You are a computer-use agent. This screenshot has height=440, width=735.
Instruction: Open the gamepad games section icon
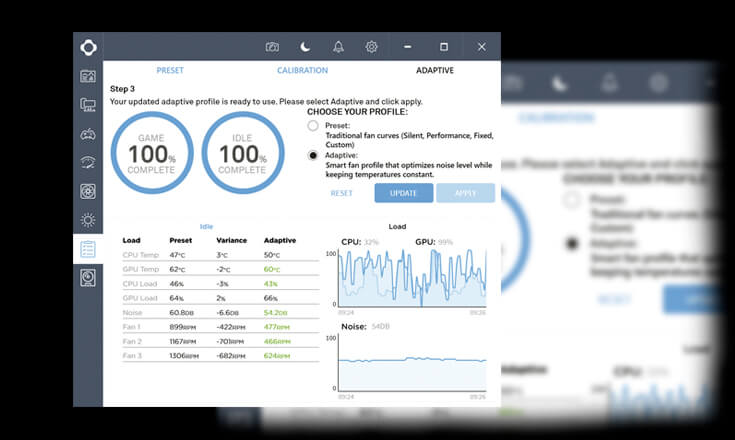[88, 135]
